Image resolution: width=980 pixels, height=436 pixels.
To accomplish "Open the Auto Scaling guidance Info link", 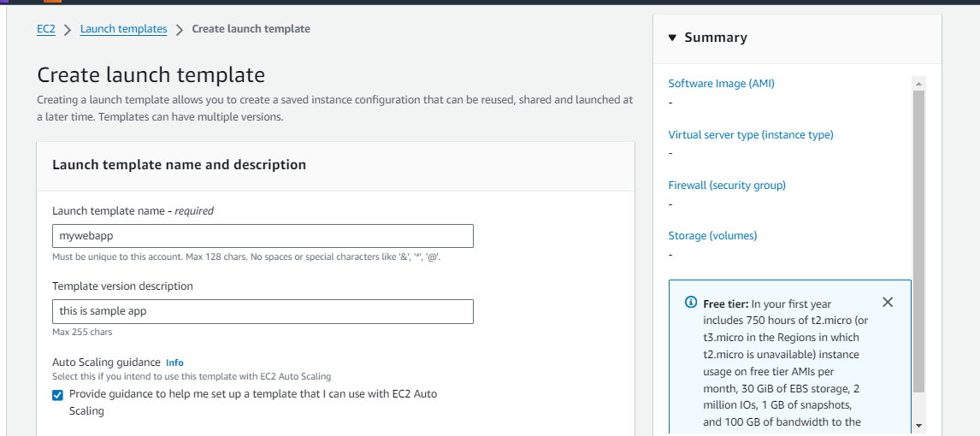I will pyautogui.click(x=174, y=362).
